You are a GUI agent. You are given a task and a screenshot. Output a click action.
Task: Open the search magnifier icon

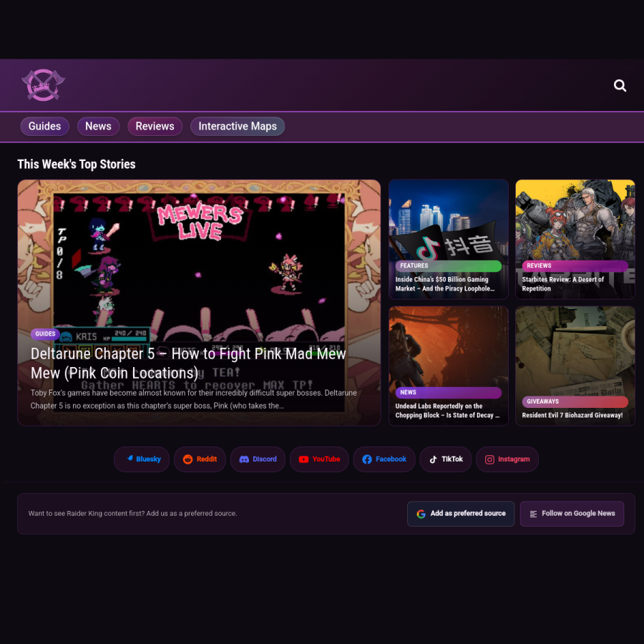620,85
